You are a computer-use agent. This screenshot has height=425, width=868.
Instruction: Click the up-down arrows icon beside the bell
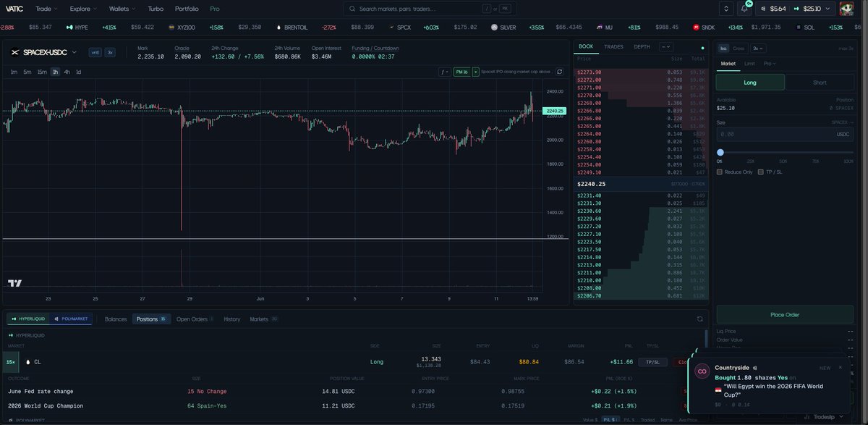click(x=727, y=9)
